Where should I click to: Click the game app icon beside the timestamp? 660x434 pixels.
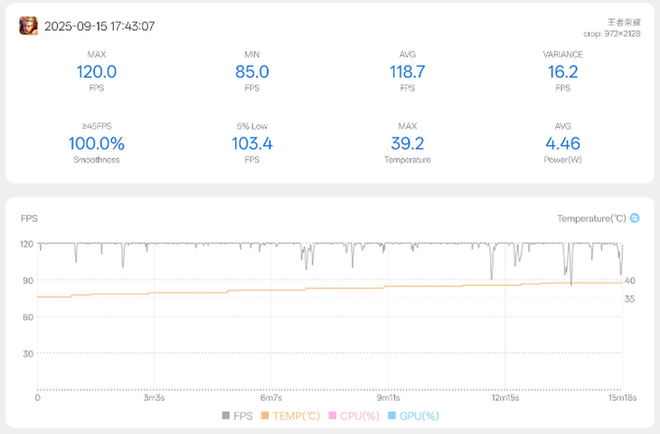tap(29, 26)
